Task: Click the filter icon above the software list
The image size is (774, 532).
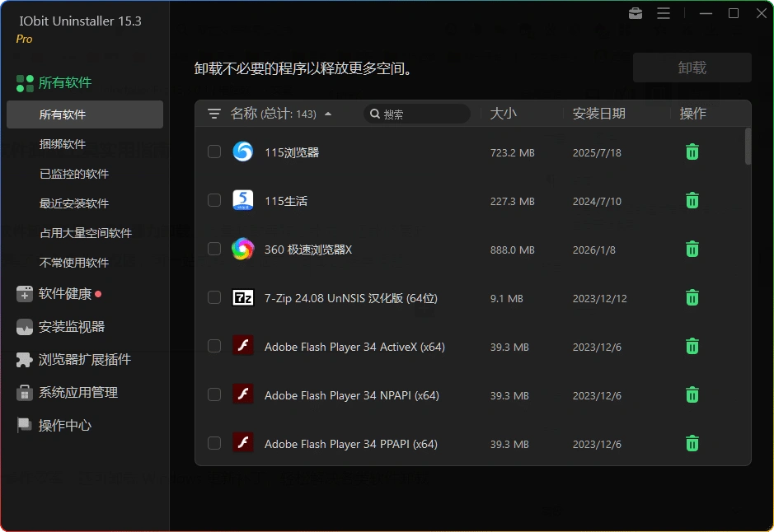Action: point(213,113)
